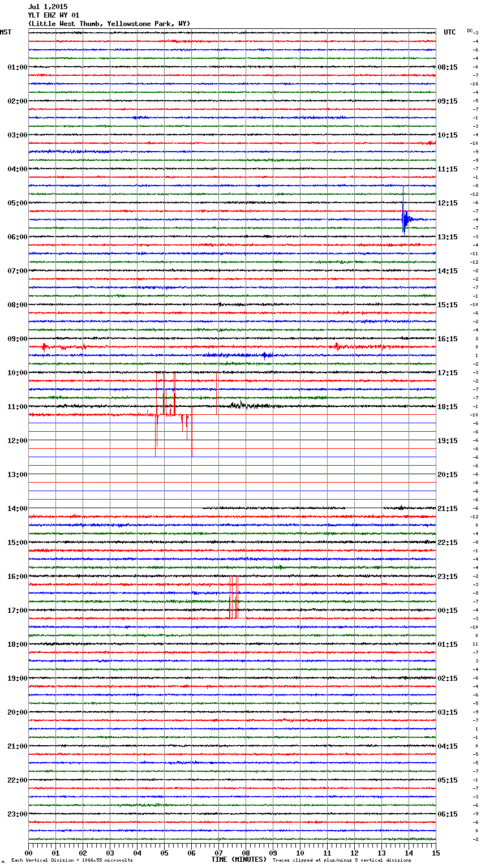
Task: Click the "23:15" UTC label
Action: (x=448, y=577)
